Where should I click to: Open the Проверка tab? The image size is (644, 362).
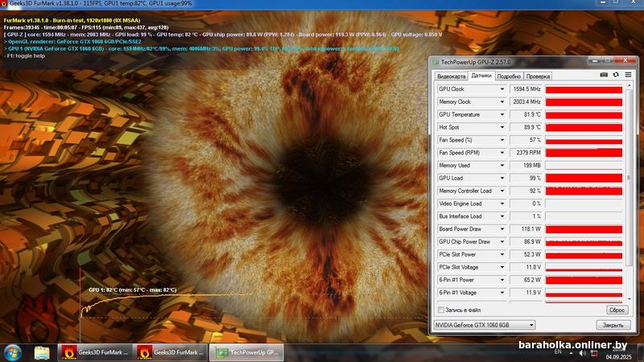[x=539, y=75]
